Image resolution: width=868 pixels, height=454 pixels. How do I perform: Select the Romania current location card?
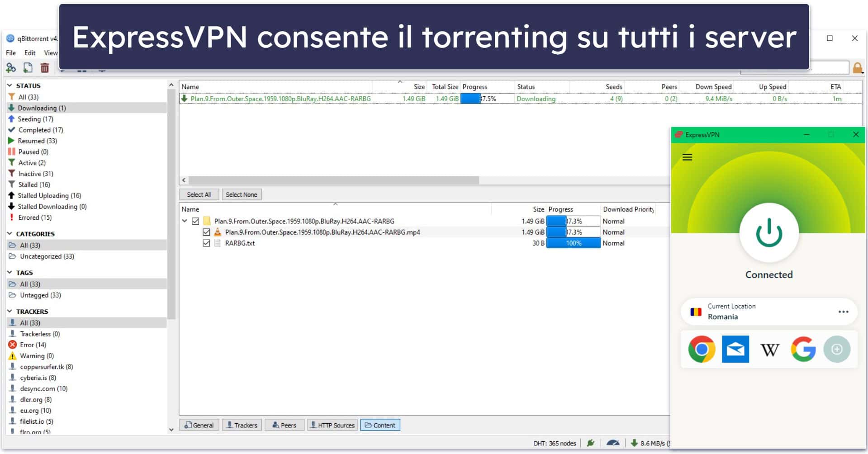pyautogui.click(x=768, y=312)
